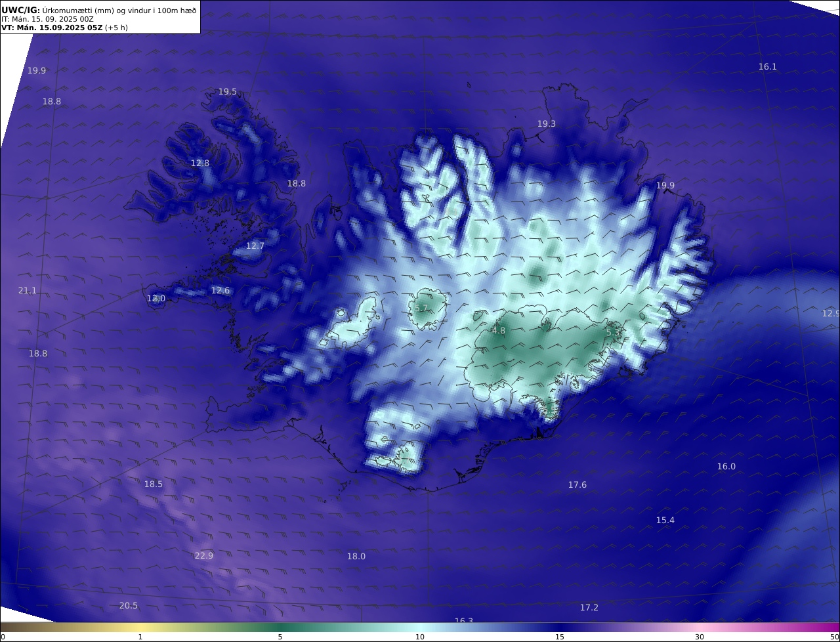Click the 5 tick on the color scale
Screen dimensions: 840x642
click(280, 637)
